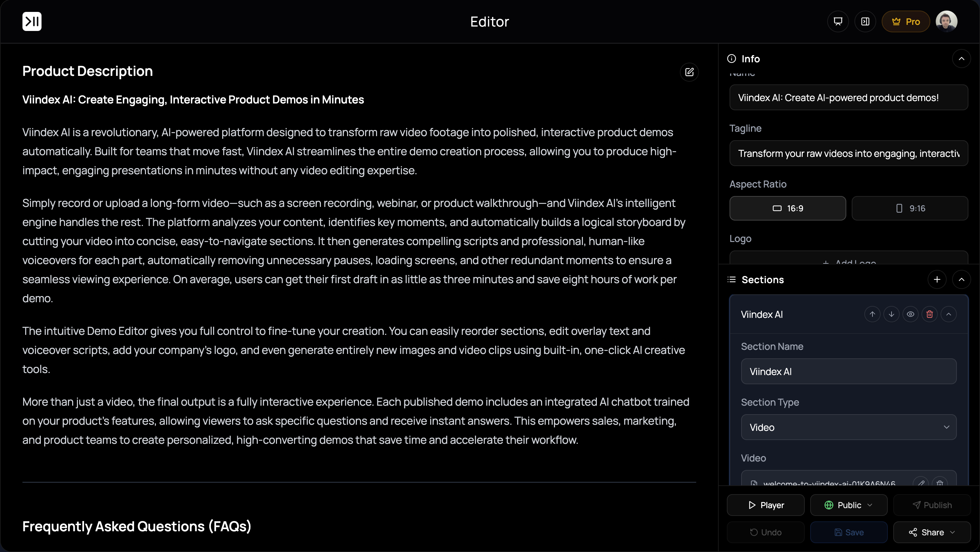Image resolution: width=980 pixels, height=552 pixels.
Task: Add a new section with the plus icon
Action: 937,280
